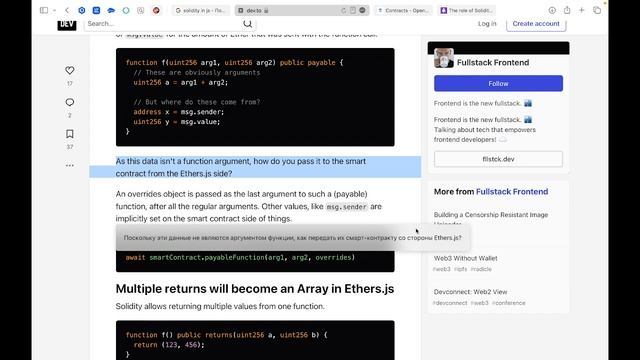Click 'Solidity allows returning multiple values' sentence

tap(220, 306)
